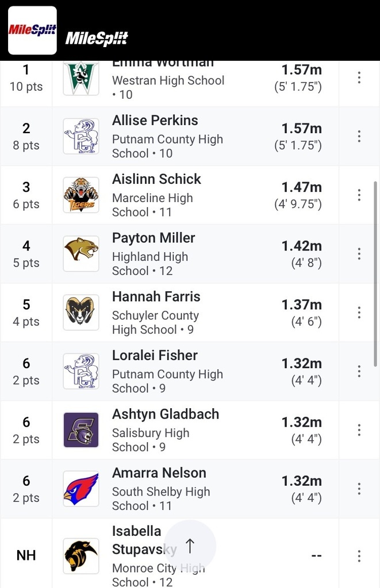Open three-dot menu for Amarra Nelson
Screen dimensions: 380x588
359,489
